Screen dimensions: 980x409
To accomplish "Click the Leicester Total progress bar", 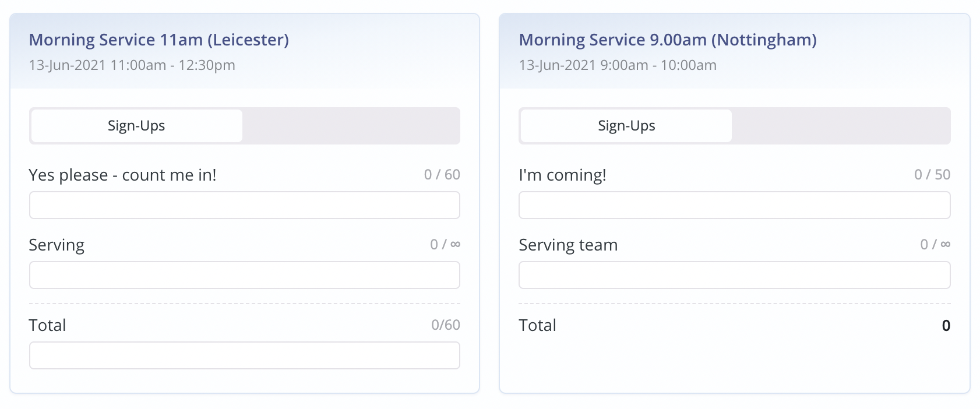I will pyautogui.click(x=245, y=355).
